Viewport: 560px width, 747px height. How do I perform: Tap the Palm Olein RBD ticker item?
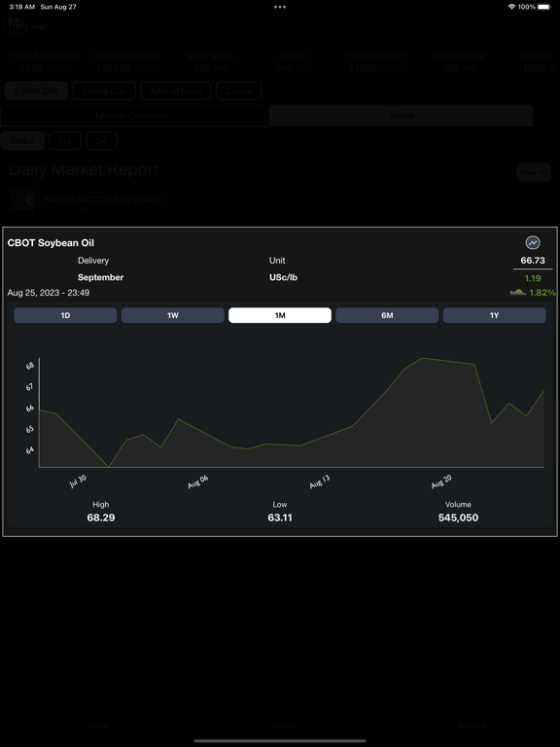[x=375, y=62]
